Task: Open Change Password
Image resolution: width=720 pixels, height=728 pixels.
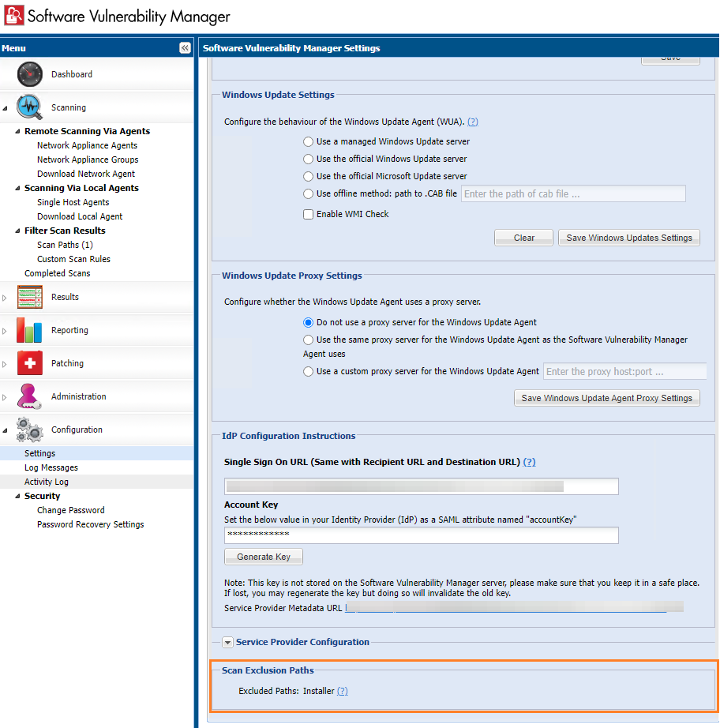Action: [x=70, y=510]
